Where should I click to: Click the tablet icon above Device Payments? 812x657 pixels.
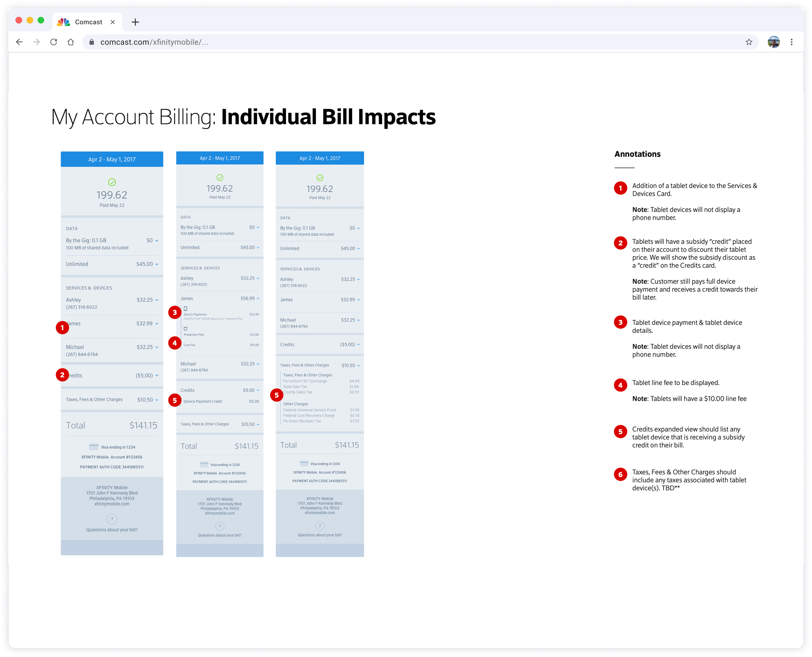coord(186,309)
